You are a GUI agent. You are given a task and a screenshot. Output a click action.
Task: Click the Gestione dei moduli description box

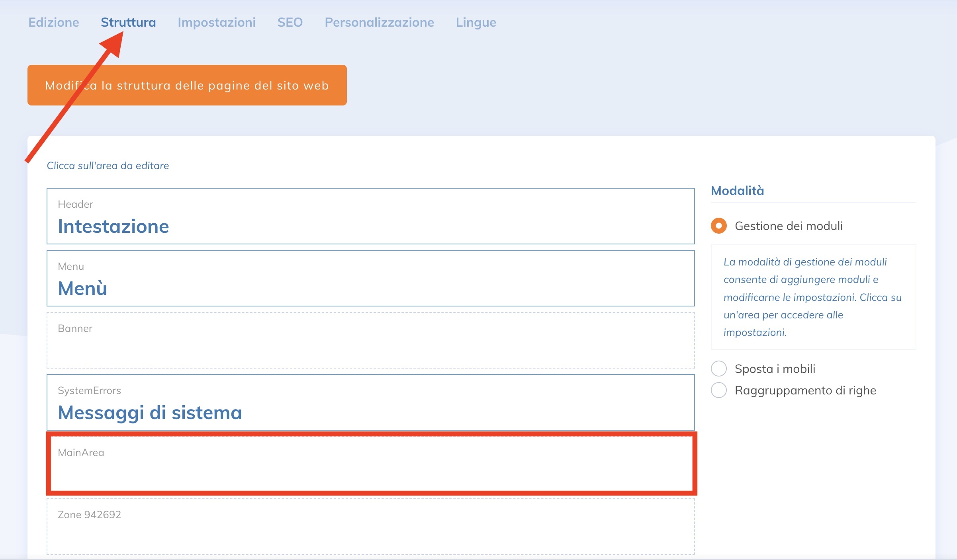pyautogui.click(x=813, y=297)
